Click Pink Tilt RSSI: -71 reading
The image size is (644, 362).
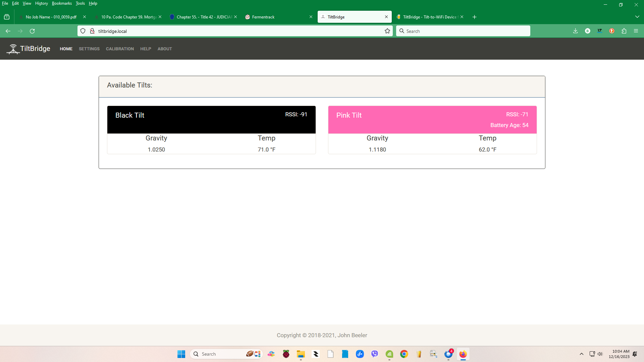(517, 114)
